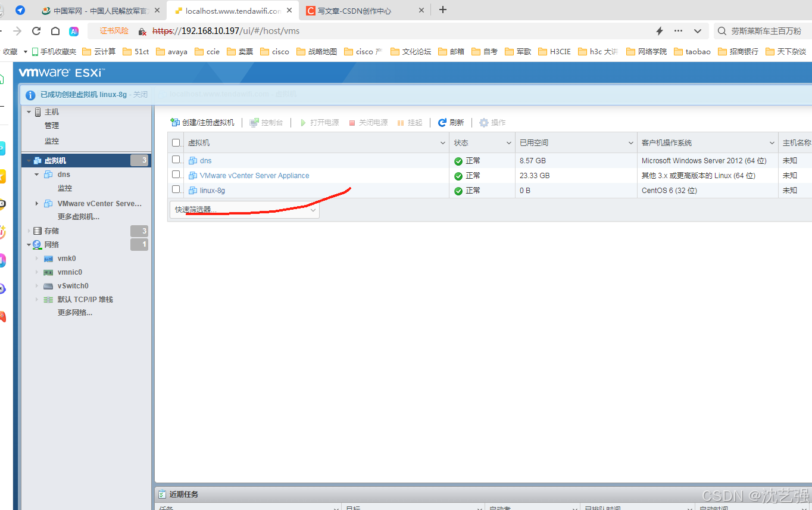
Task: Click the console (控制台) toolbar button
Action: click(266, 122)
